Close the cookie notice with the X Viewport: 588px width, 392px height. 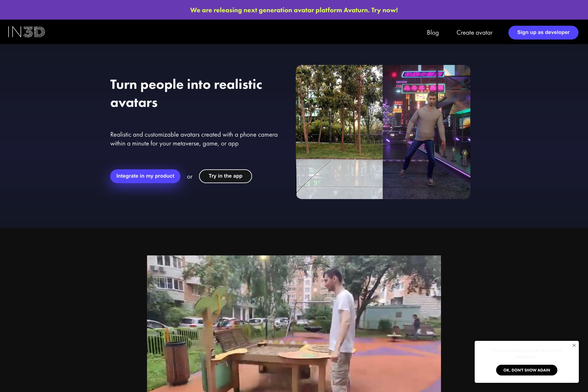[574, 345]
